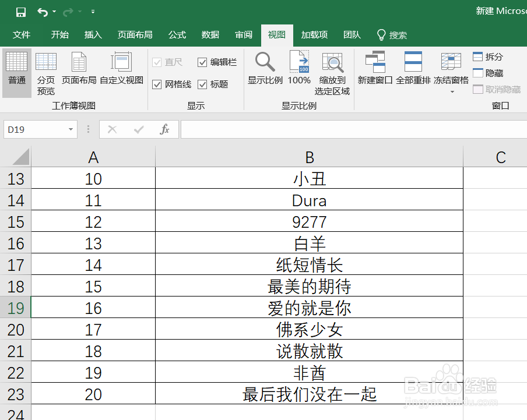527x420 pixels.
Task: Open the 文件 menu tab
Action: coord(22,35)
